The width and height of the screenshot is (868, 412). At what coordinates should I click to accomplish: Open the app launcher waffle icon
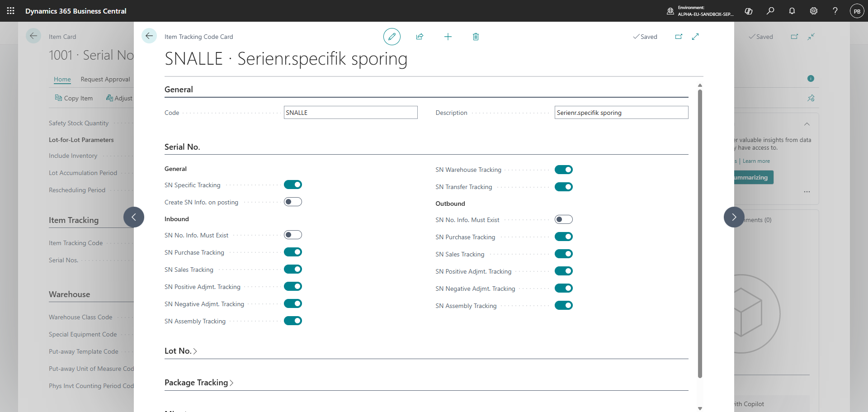pos(11,11)
